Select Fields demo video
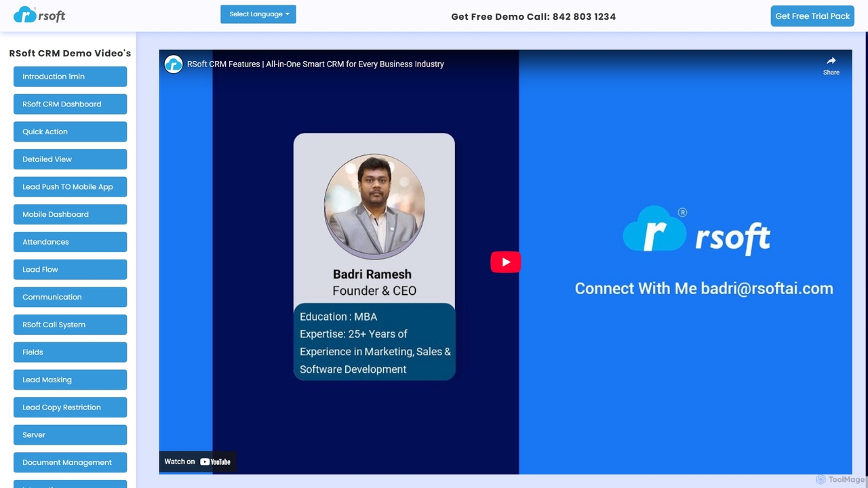 pyautogui.click(x=70, y=352)
